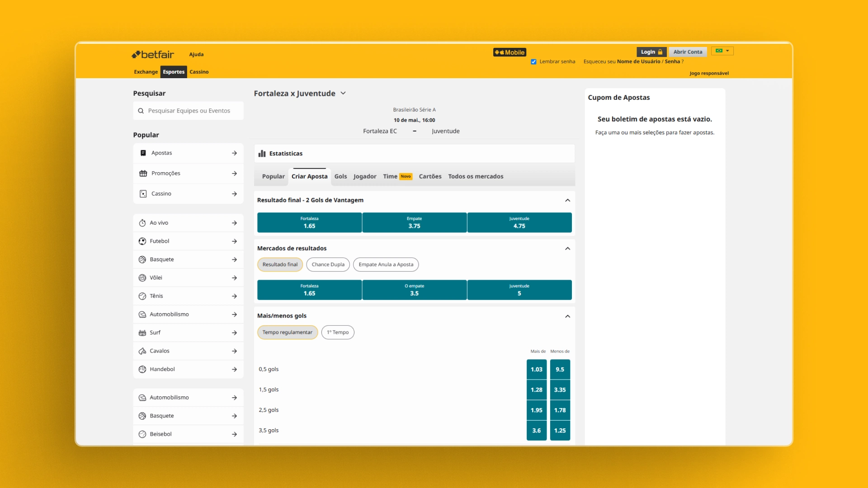Image resolution: width=868 pixels, height=488 pixels.
Task: Switch to the Esportes tab
Action: 174,72
